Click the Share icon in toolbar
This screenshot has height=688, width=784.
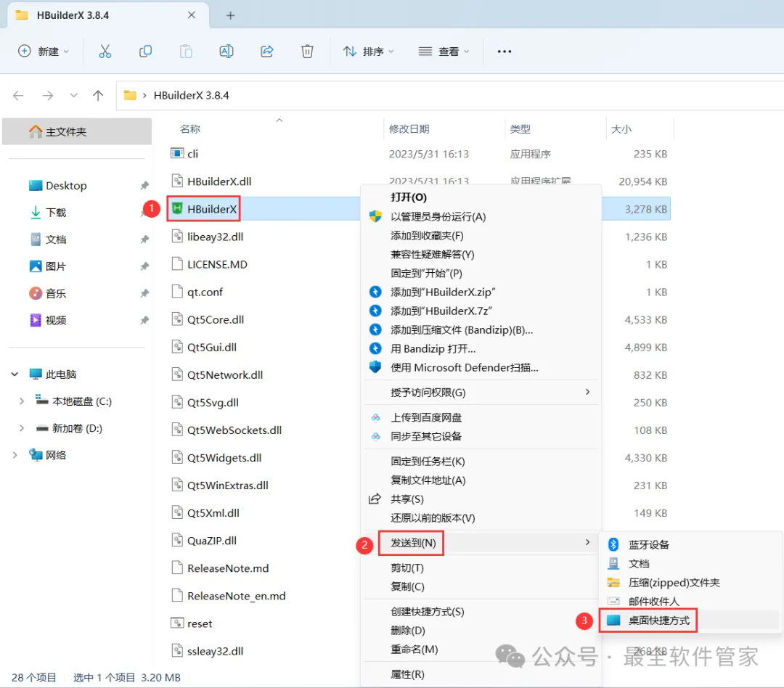tap(267, 52)
